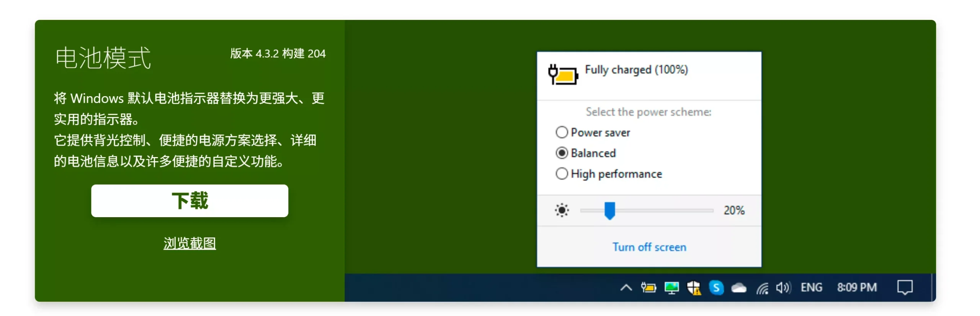Click the Turn off screen link

649,247
